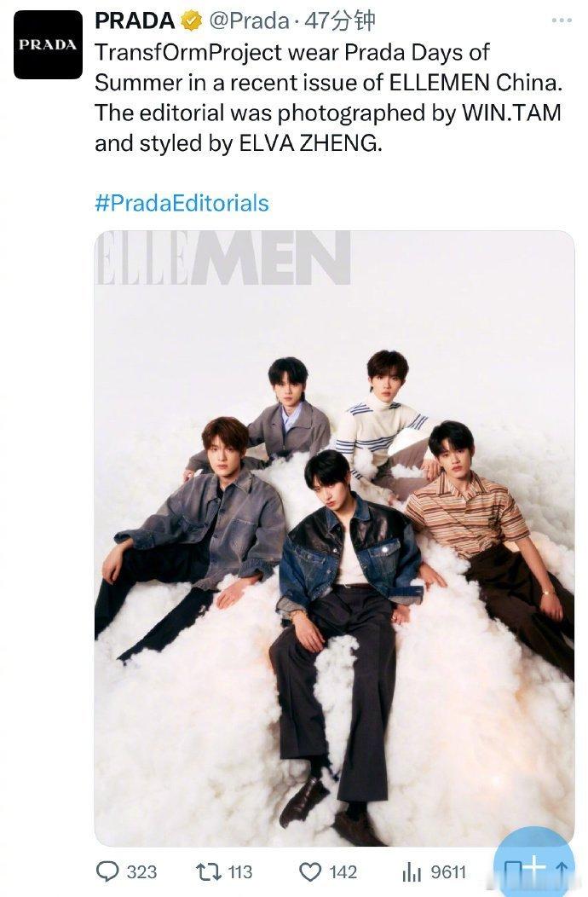This screenshot has width=588, height=897.
Task: Open the 47分钟 timestamp
Action: coord(340,21)
